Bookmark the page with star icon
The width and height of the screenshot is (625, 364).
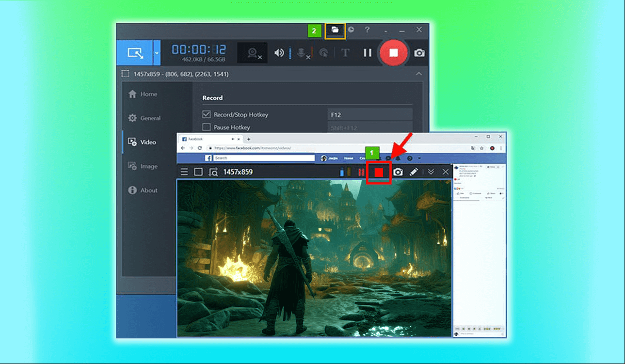pos(482,148)
